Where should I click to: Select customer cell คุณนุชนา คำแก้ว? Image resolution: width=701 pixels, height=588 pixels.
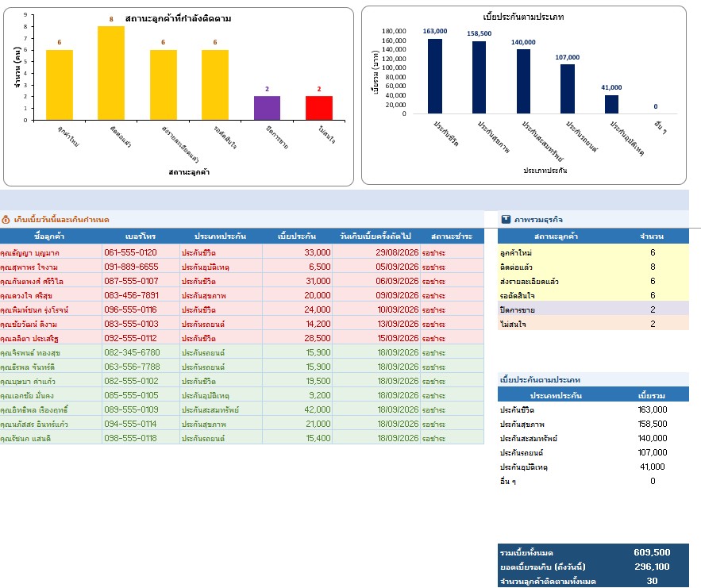tap(51, 381)
